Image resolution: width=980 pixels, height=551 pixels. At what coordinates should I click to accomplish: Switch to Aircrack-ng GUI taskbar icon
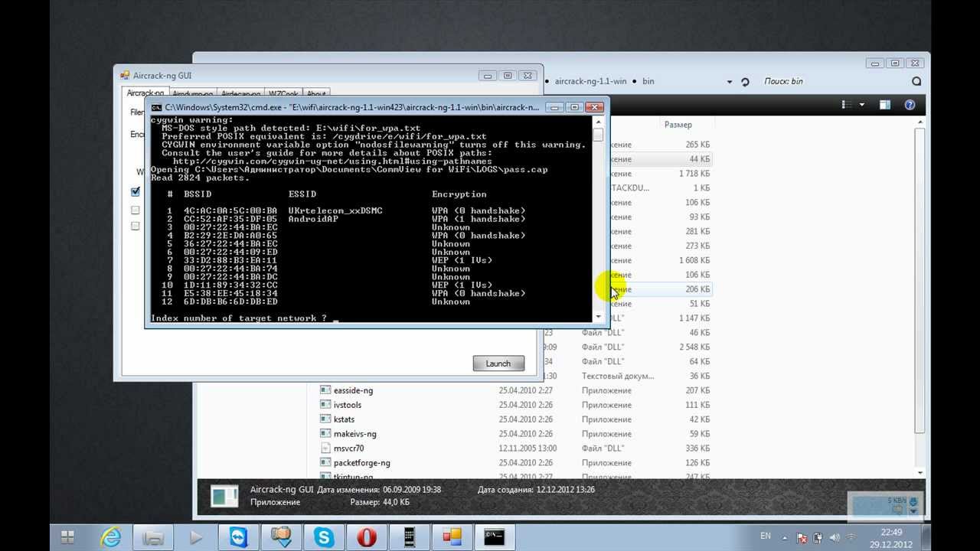452,537
